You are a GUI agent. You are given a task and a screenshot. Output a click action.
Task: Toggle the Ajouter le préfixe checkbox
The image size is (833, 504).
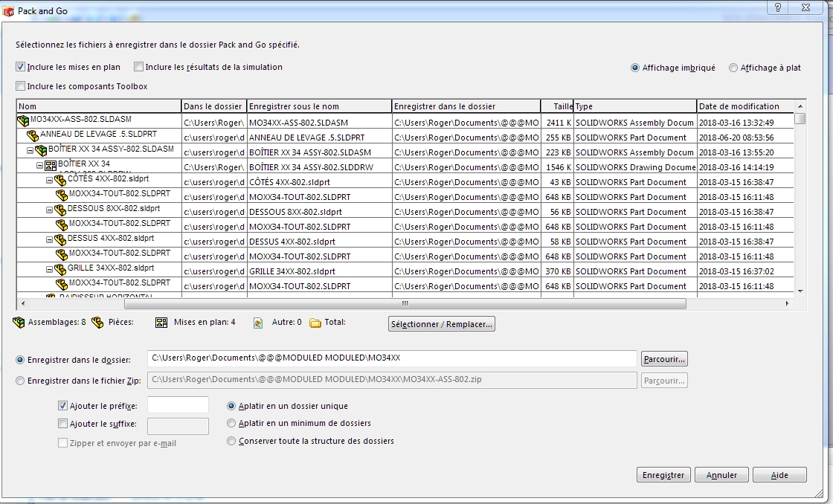point(62,406)
